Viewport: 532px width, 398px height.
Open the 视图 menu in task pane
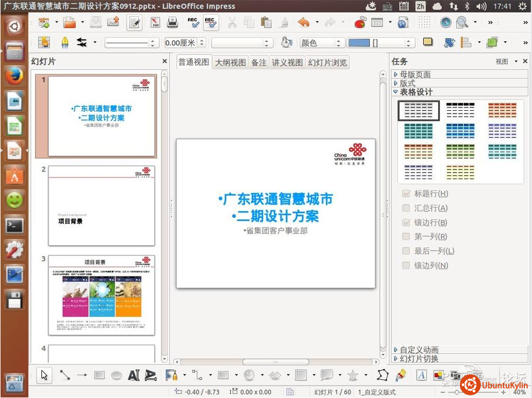(506, 62)
